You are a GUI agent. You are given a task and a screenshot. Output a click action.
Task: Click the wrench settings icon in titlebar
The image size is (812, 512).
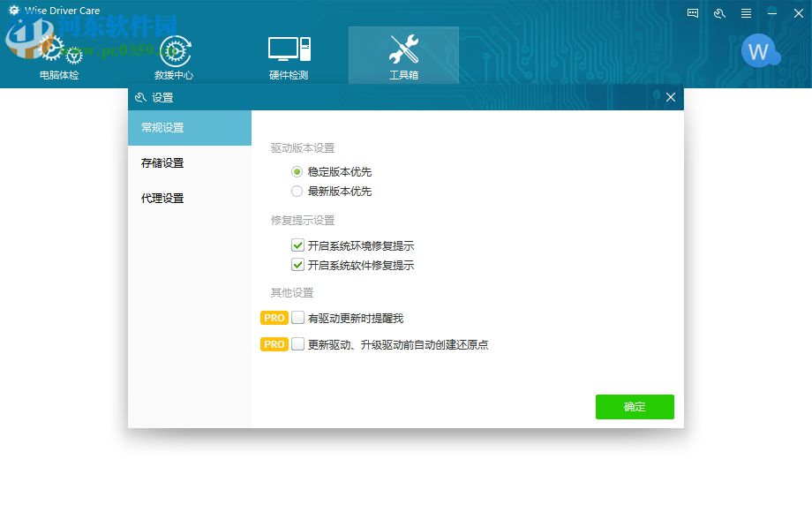click(718, 12)
